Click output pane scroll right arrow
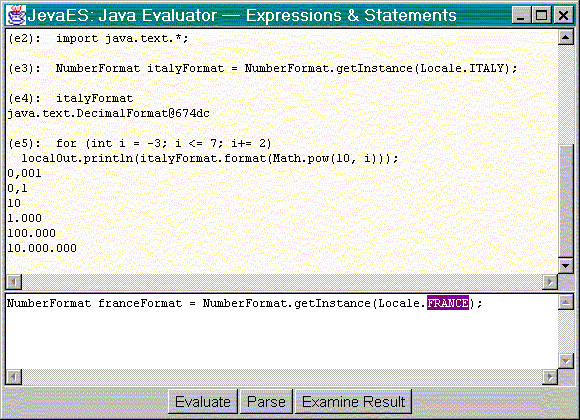This screenshot has height=420, width=580. (550, 282)
